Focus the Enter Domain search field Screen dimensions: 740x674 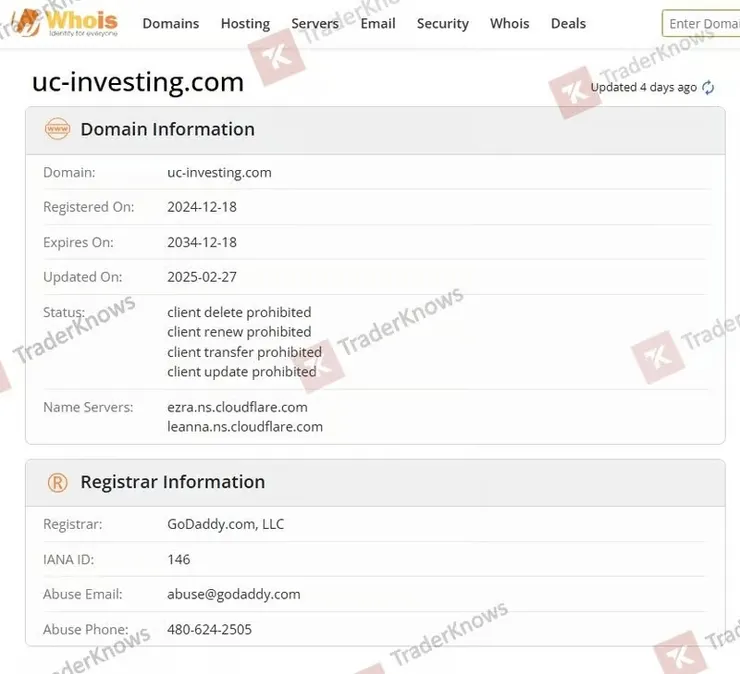tap(701, 23)
